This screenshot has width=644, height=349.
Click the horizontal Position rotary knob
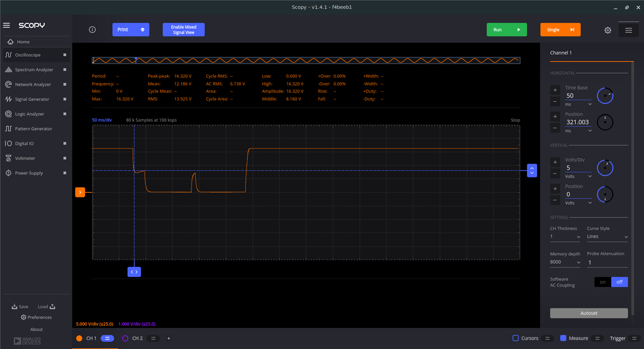click(605, 122)
